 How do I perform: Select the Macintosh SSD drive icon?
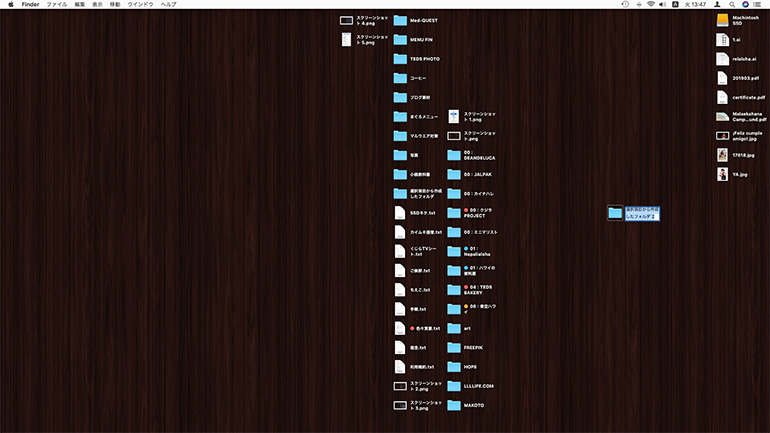[723, 20]
